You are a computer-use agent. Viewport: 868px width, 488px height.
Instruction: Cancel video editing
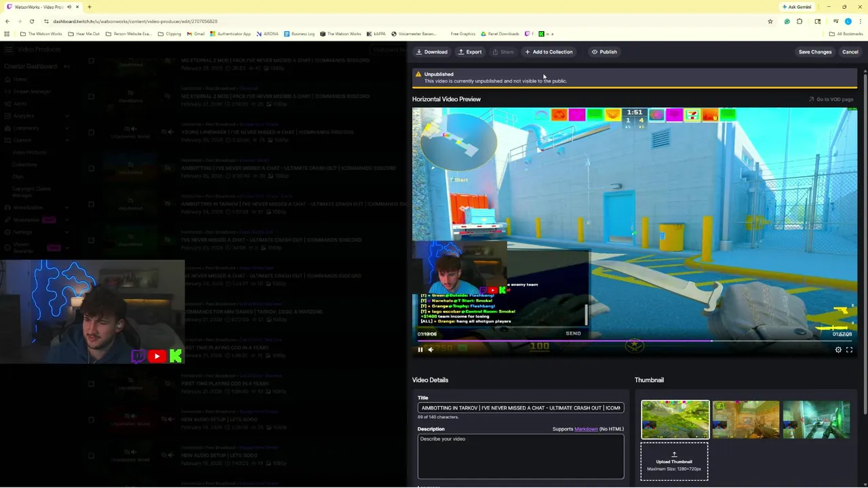(850, 52)
